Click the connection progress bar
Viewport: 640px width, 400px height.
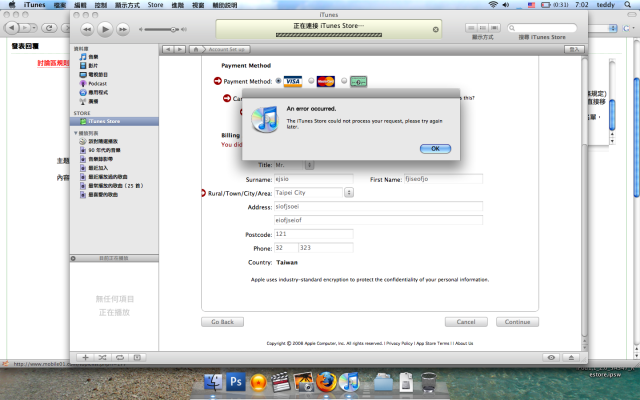coord(329,35)
